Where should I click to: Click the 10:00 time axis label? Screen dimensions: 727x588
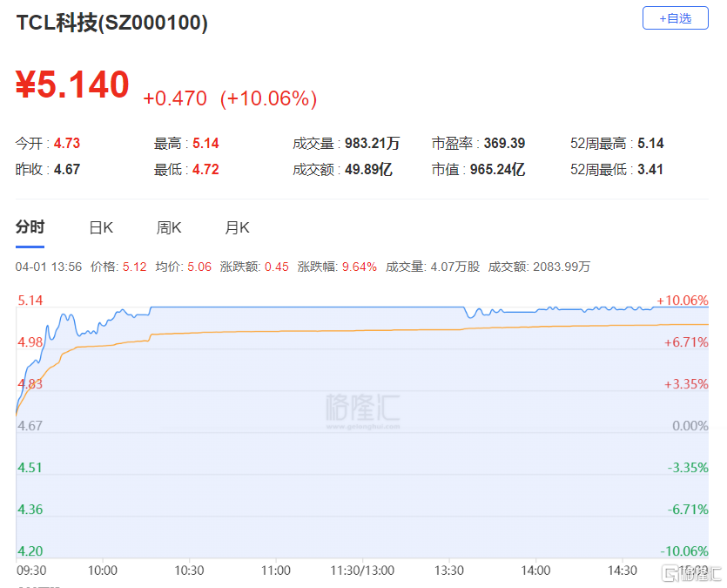coord(103,571)
